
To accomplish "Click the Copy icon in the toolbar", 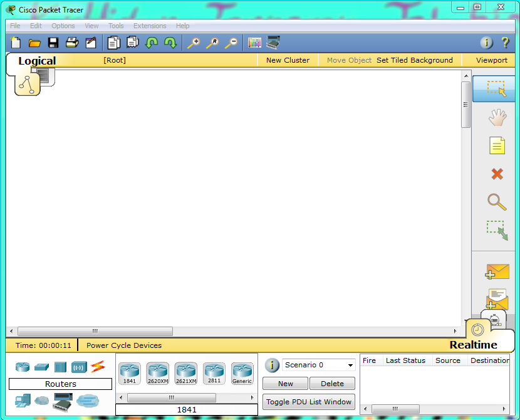I will (114, 43).
